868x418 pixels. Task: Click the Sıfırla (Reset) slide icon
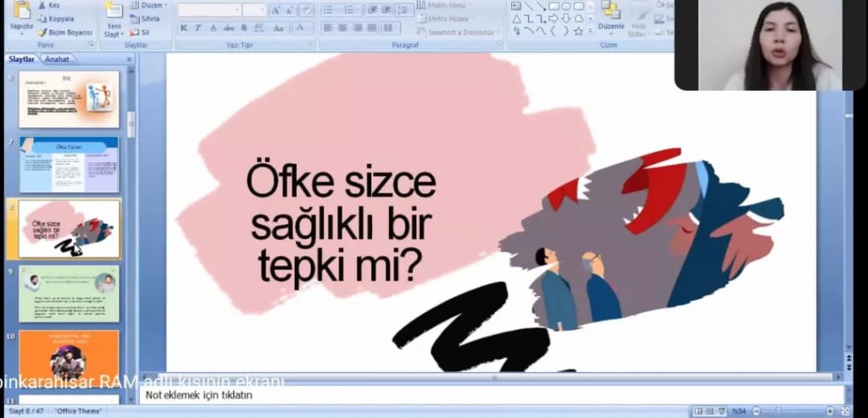[144, 18]
